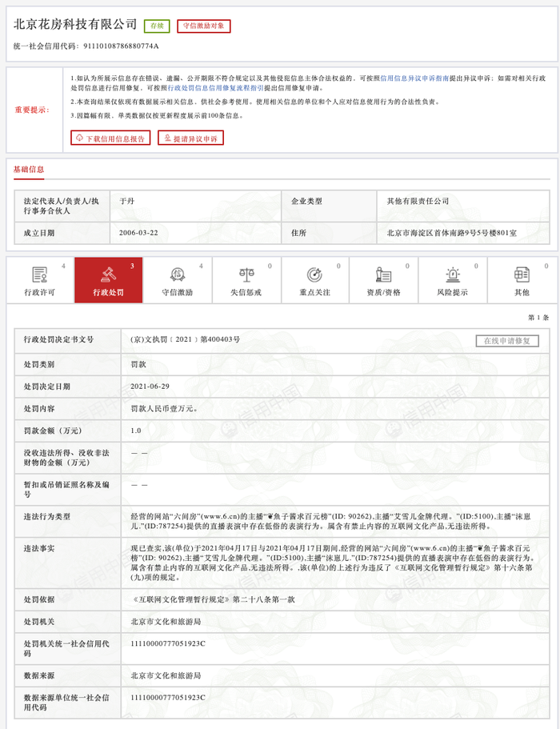The height and width of the screenshot is (729, 560).
Task: Select the 行政处罚 tab
Action: (108, 280)
